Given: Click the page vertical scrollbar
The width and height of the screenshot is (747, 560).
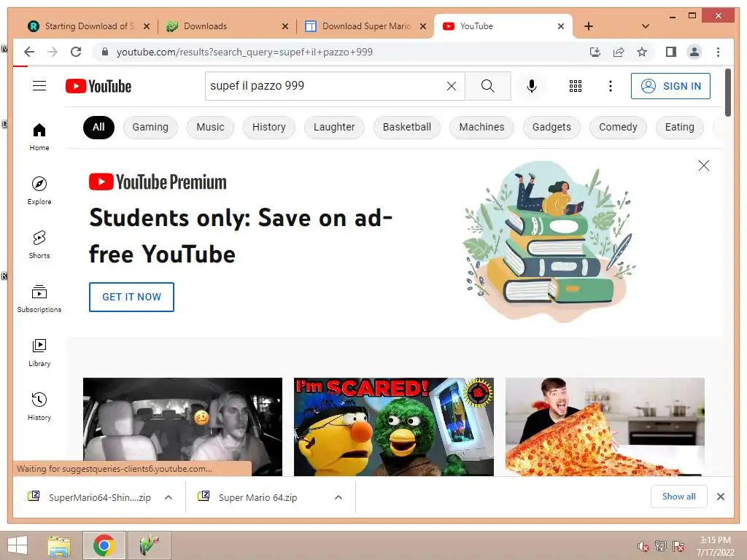Looking at the screenshot, I should click(727, 93).
